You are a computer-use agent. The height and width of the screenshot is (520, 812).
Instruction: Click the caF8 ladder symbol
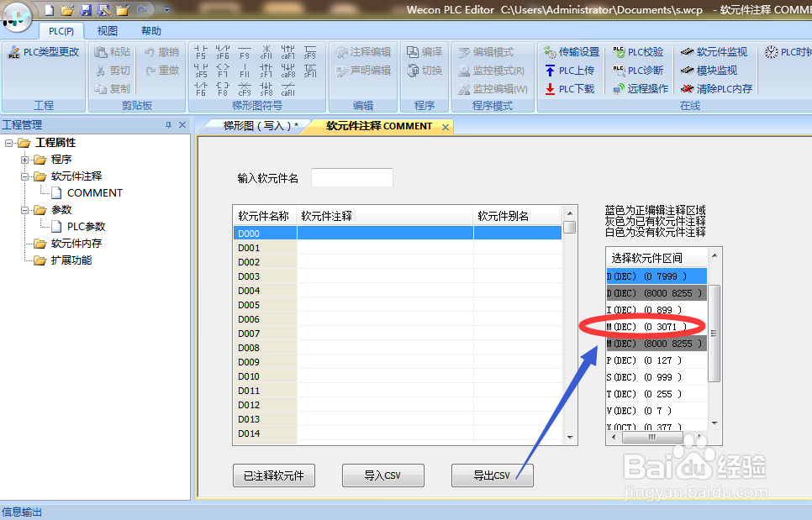pos(288,71)
